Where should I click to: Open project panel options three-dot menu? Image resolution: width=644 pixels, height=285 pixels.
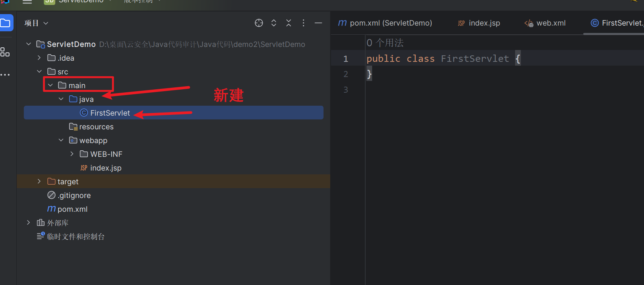[x=304, y=23]
